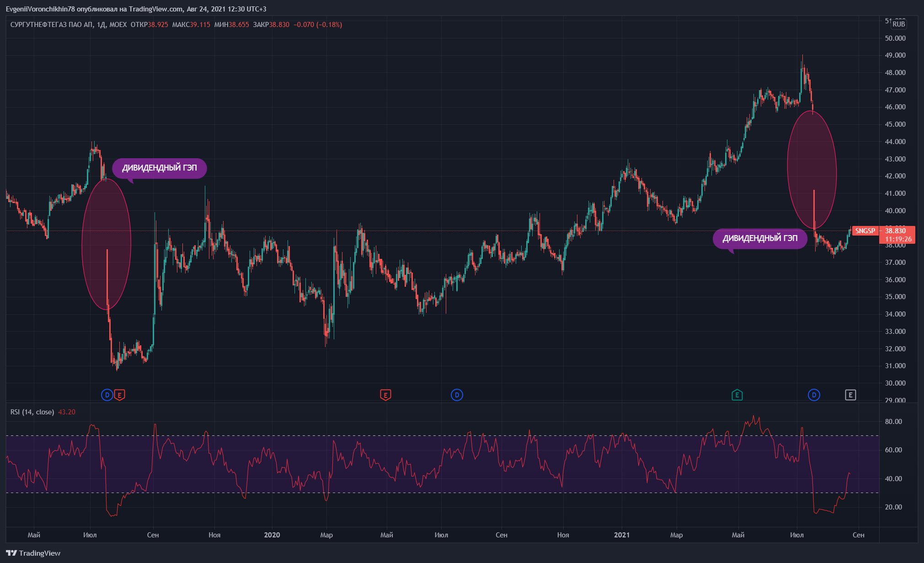924x563 pixels.
Task: Click the TradingView logo
Action: click(x=33, y=553)
